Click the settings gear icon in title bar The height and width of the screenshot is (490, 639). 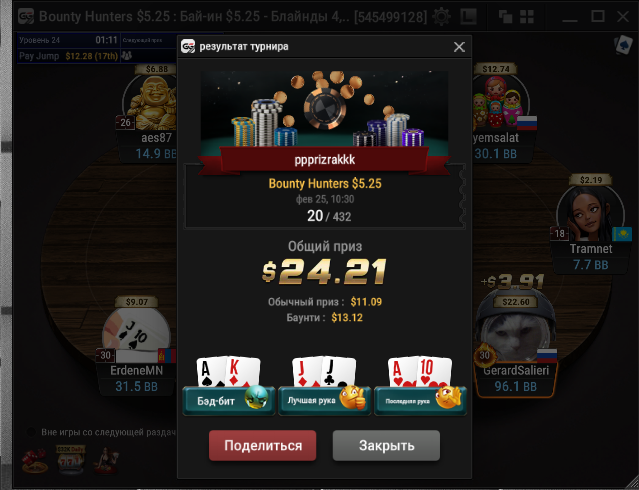[x=441, y=17]
